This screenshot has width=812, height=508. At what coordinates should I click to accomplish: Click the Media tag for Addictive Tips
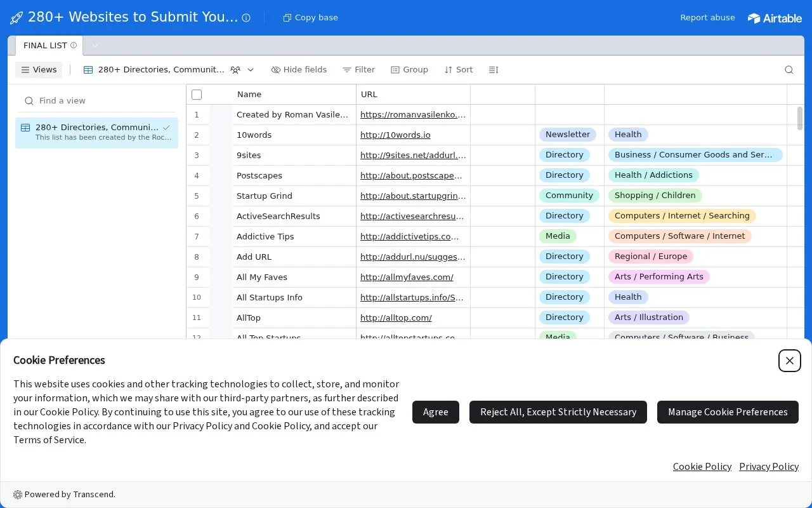558,236
